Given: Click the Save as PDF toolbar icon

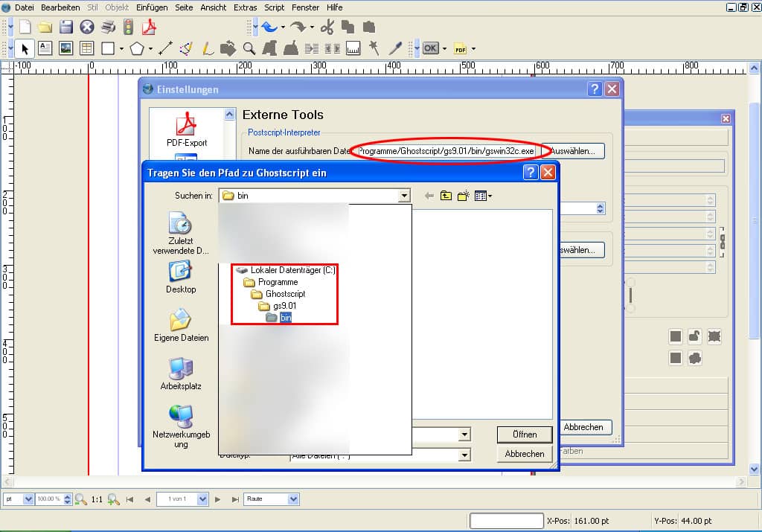Looking at the screenshot, I should 148,26.
